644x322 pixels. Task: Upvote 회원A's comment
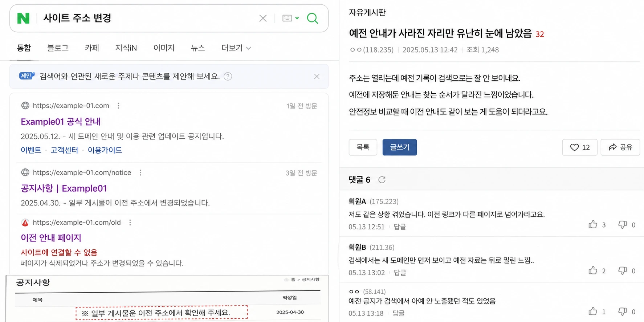593,225
